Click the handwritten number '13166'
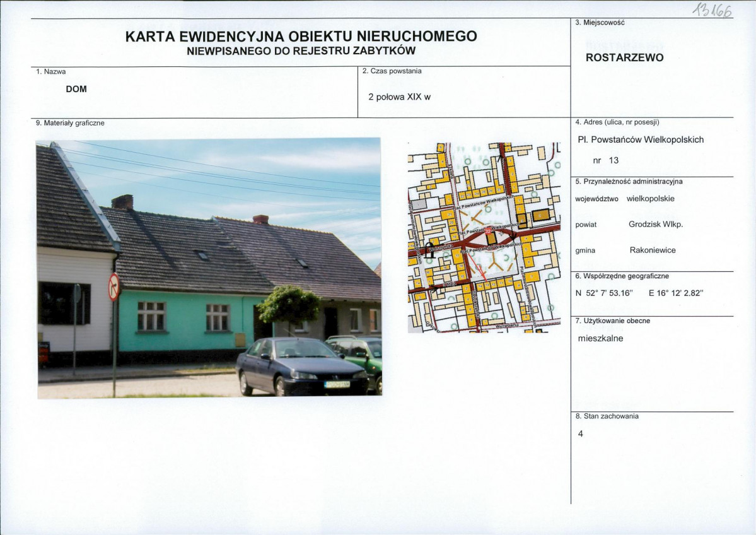 click(x=712, y=9)
